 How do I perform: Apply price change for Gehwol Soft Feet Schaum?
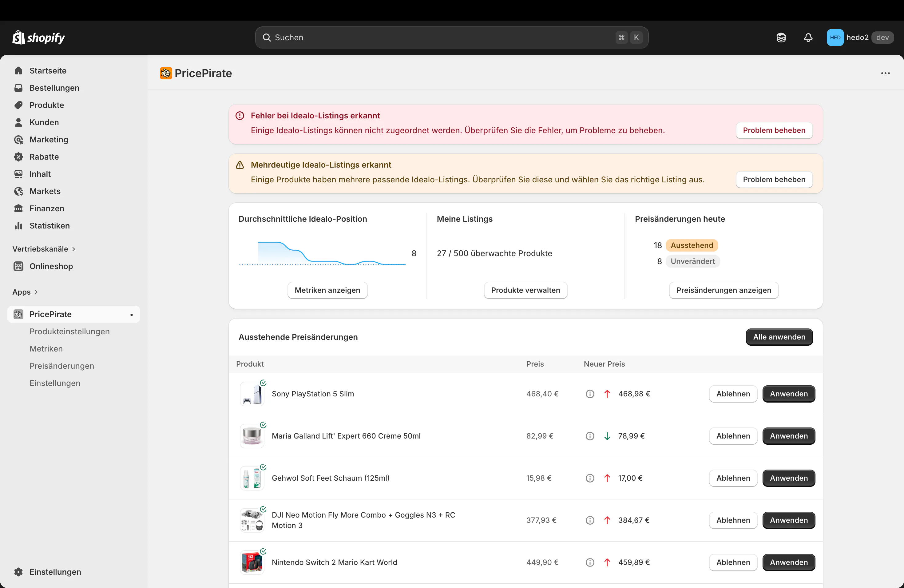(789, 478)
